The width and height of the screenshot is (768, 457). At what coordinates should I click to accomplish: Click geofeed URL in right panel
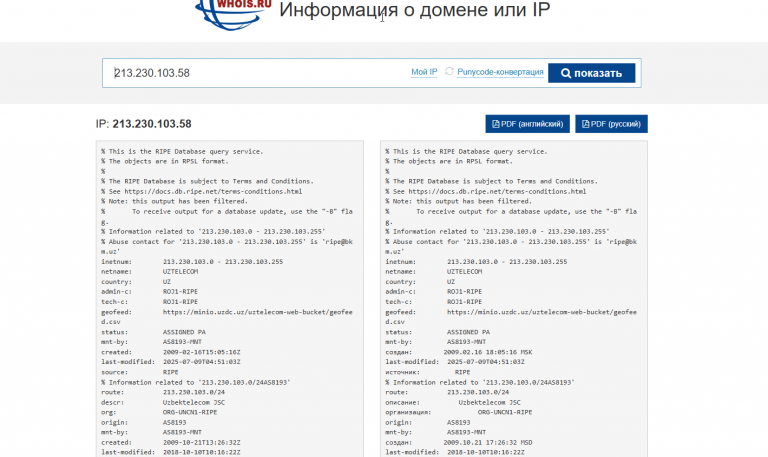tap(542, 312)
